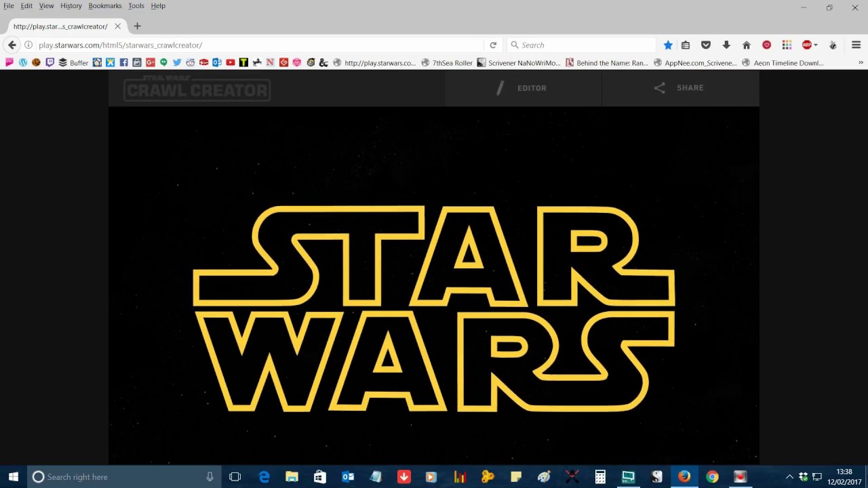The height and width of the screenshot is (488, 868).
Task: Open the Outlook bookmark icon
Action: (217, 62)
